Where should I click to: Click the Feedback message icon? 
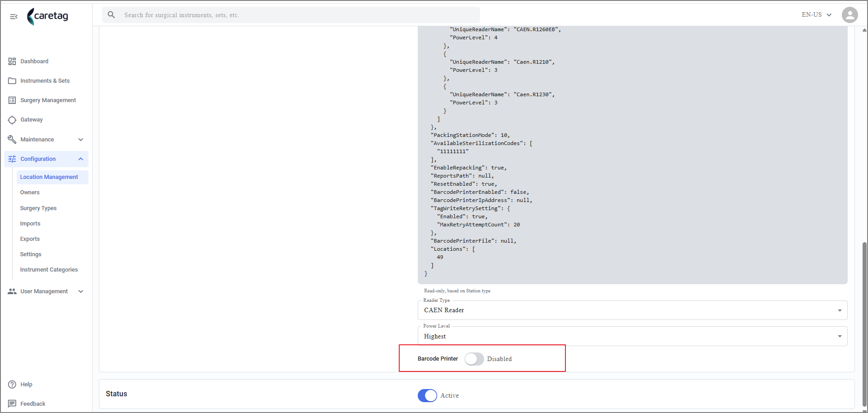[12, 404]
